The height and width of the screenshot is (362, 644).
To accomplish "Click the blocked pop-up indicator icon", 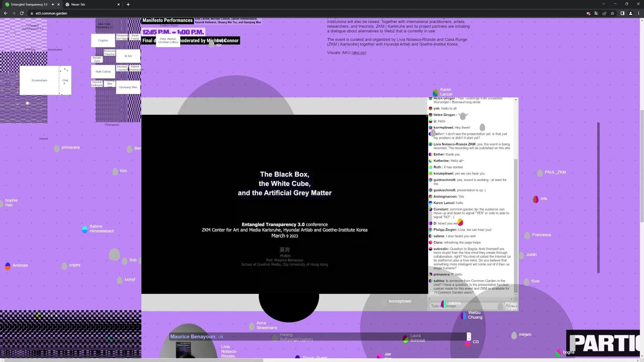I will pyautogui.click(x=588, y=13).
